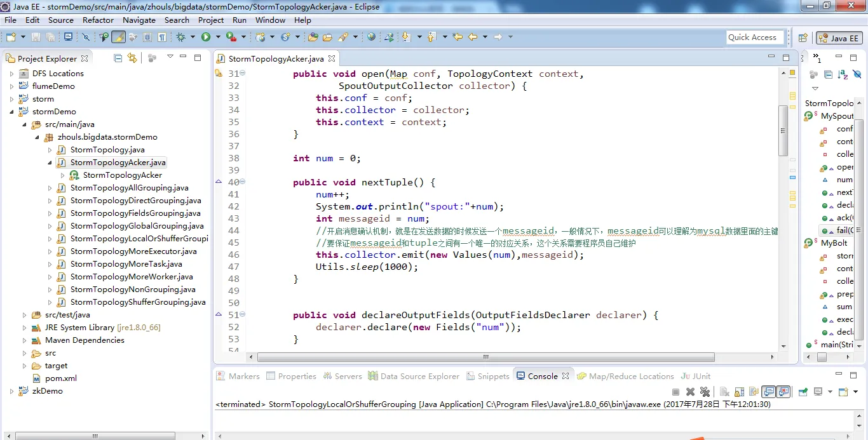The image size is (868, 440).
Task: Toggle Scroll Lock in Console
Action: (739, 392)
